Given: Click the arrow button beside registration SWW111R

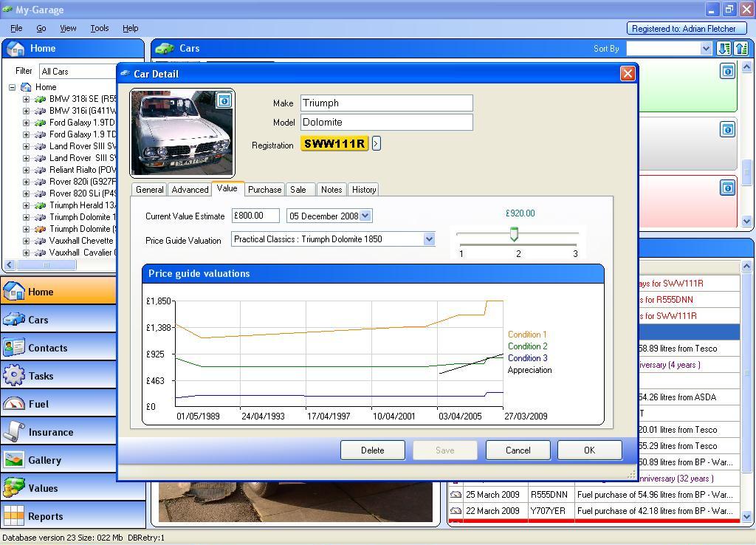Looking at the screenshot, I should [x=376, y=143].
